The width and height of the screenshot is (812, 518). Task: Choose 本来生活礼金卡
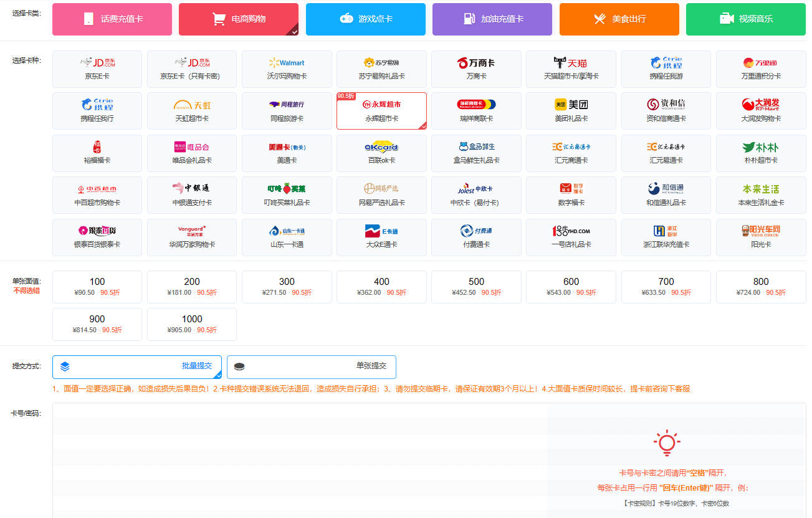pos(761,195)
